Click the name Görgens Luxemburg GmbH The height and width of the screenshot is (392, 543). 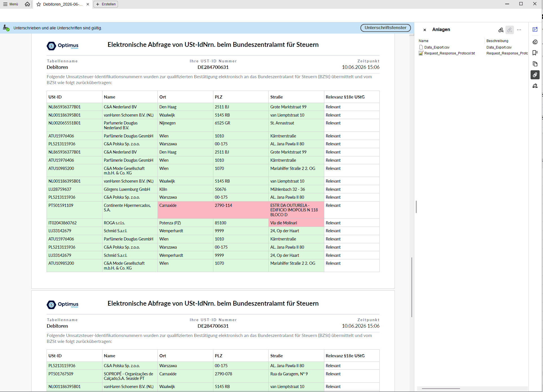(130, 189)
